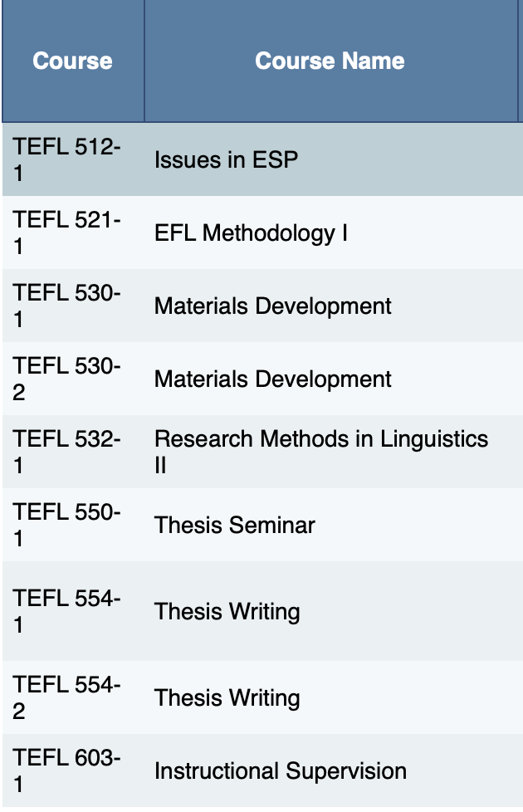The height and width of the screenshot is (812, 523).
Task: Click Thesis Writing in the TEFL 554-2 row
Action: (x=227, y=697)
